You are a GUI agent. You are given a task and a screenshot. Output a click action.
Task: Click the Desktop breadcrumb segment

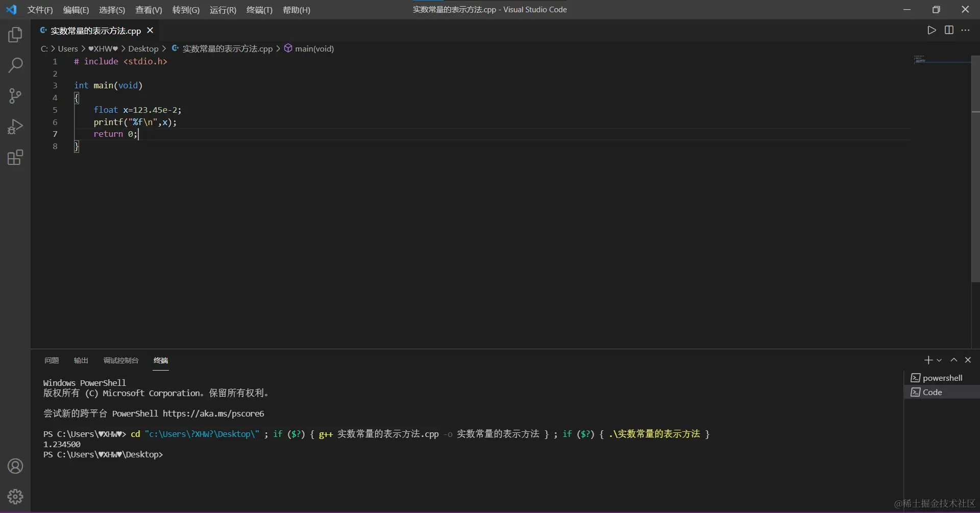click(143, 48)
